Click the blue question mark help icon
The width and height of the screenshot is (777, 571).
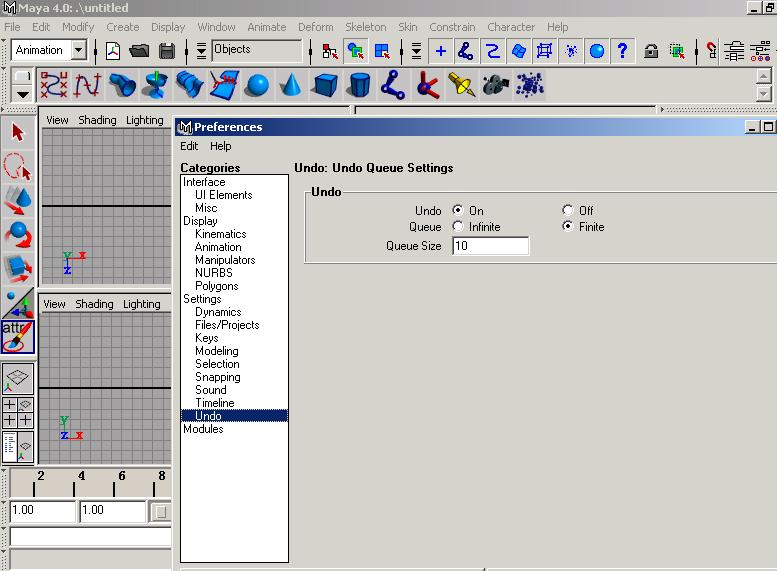tap(622, 51)
